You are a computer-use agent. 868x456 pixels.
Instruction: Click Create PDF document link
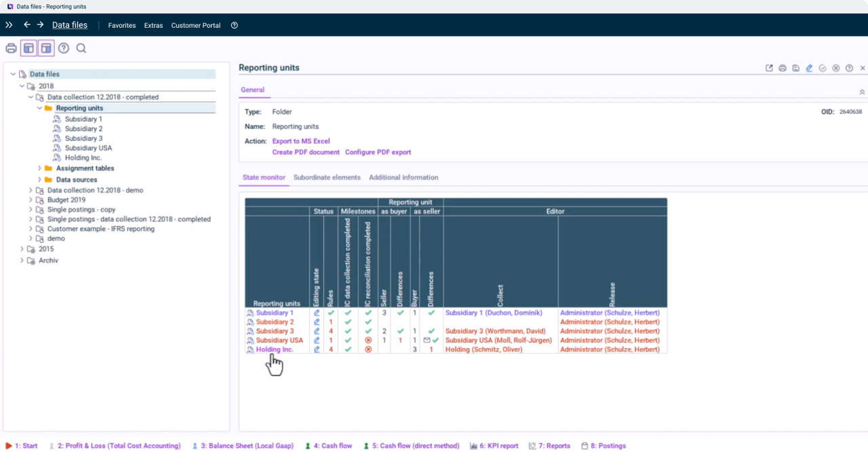point(306,152)
